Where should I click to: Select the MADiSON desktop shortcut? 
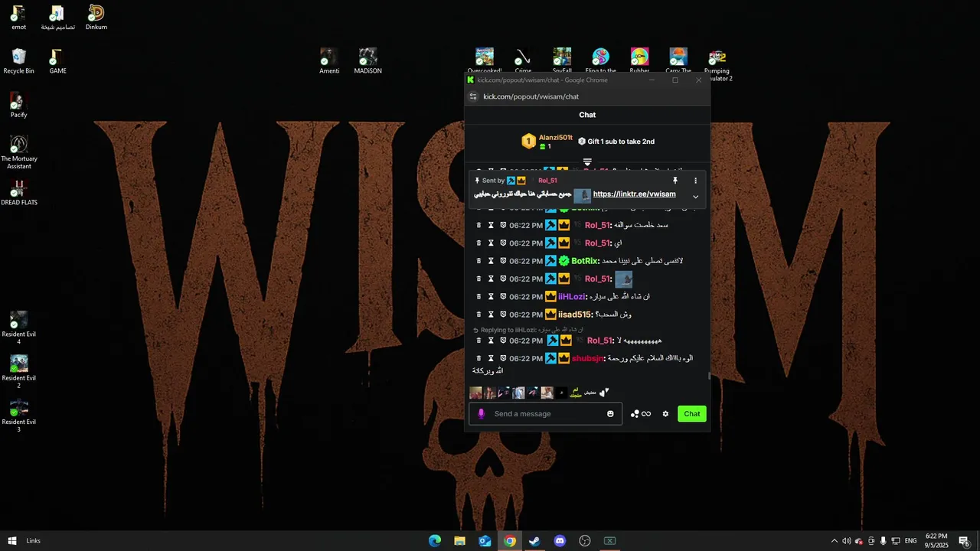367,61
